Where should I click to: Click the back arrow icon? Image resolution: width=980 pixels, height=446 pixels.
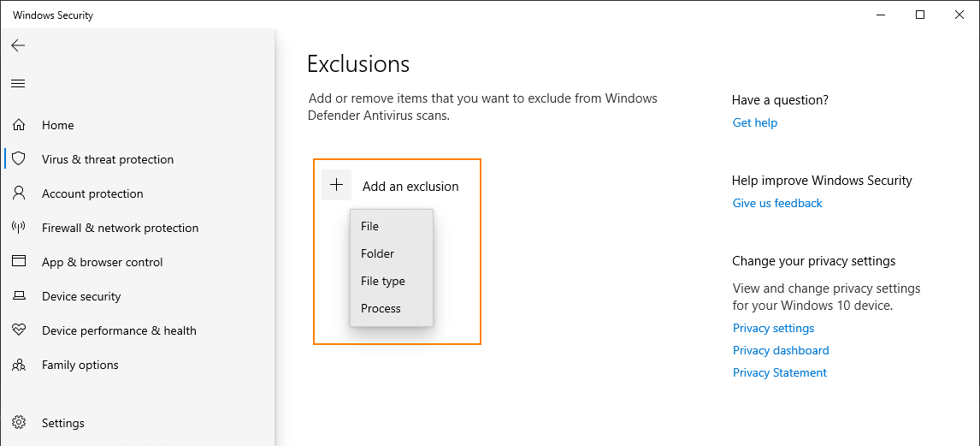pyautogui.click(x=18, y=45)
